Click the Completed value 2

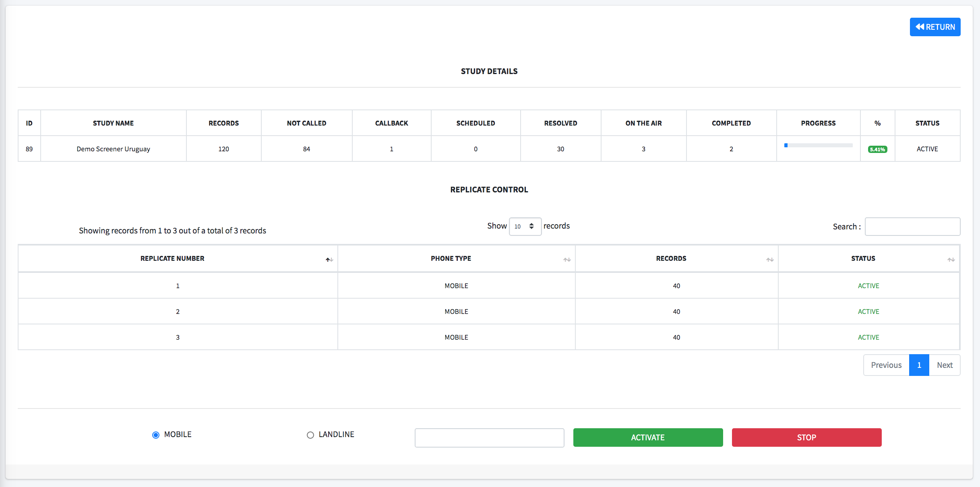[x=731, y=149]
